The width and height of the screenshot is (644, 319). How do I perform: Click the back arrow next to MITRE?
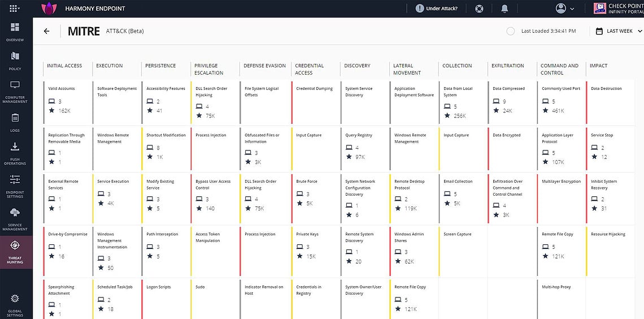pyautogui.click(x=46, y=31)
